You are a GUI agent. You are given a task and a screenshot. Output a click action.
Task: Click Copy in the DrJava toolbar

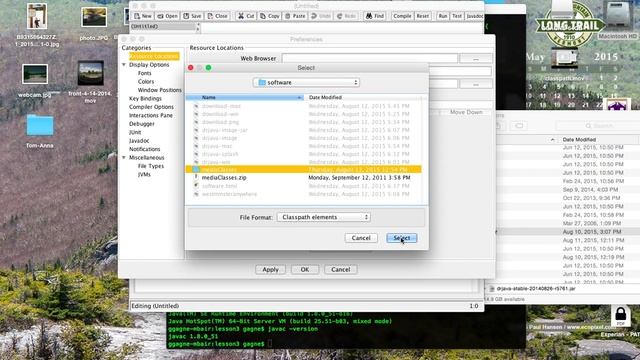(x=270, y=16)
